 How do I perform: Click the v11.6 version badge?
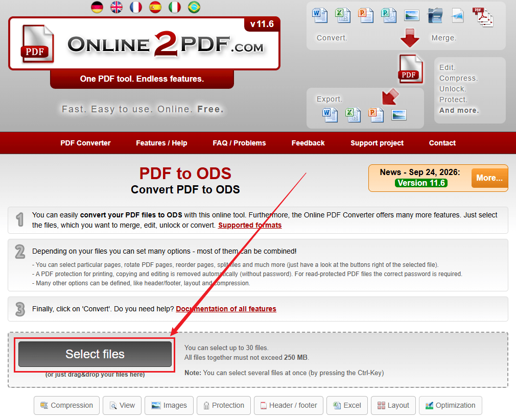[262, 24]
